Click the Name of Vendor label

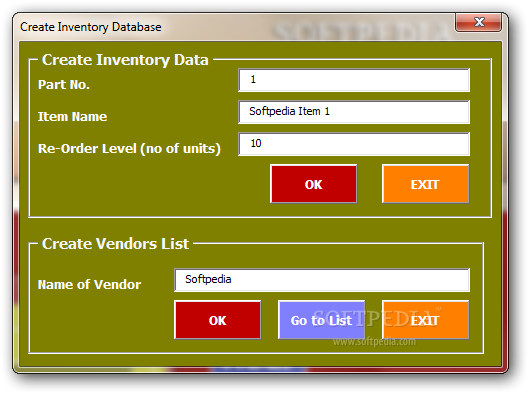click(89, 285)
